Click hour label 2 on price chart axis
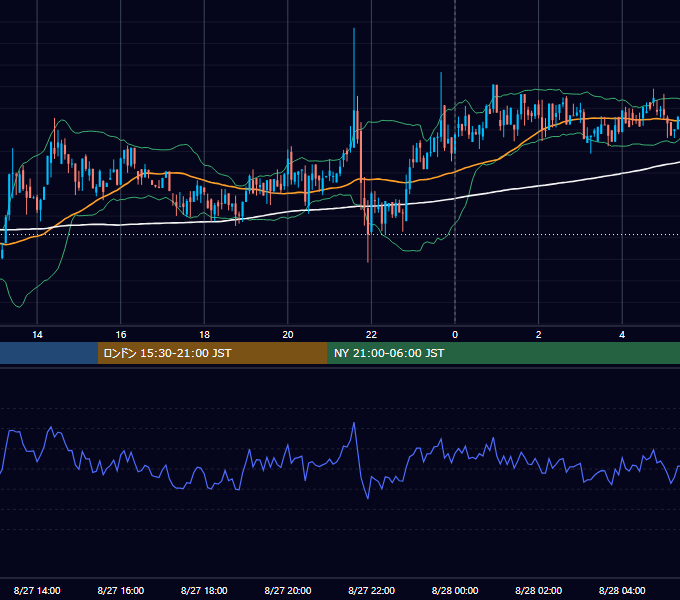 coord(538,335)
